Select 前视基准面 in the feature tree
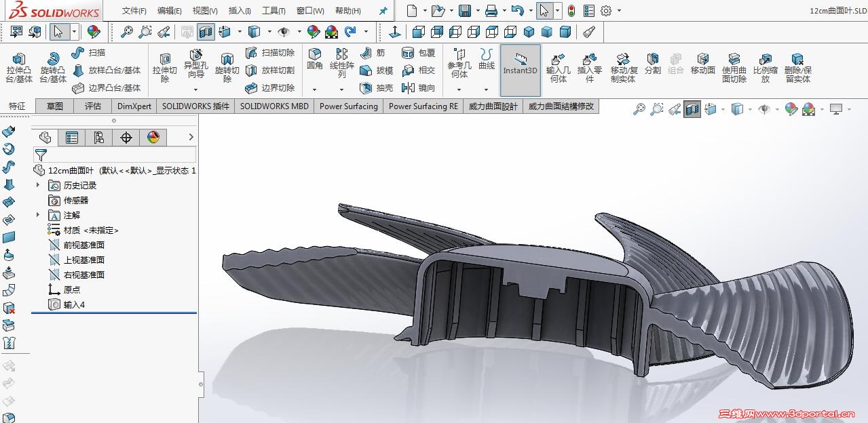 coord(84,245)
